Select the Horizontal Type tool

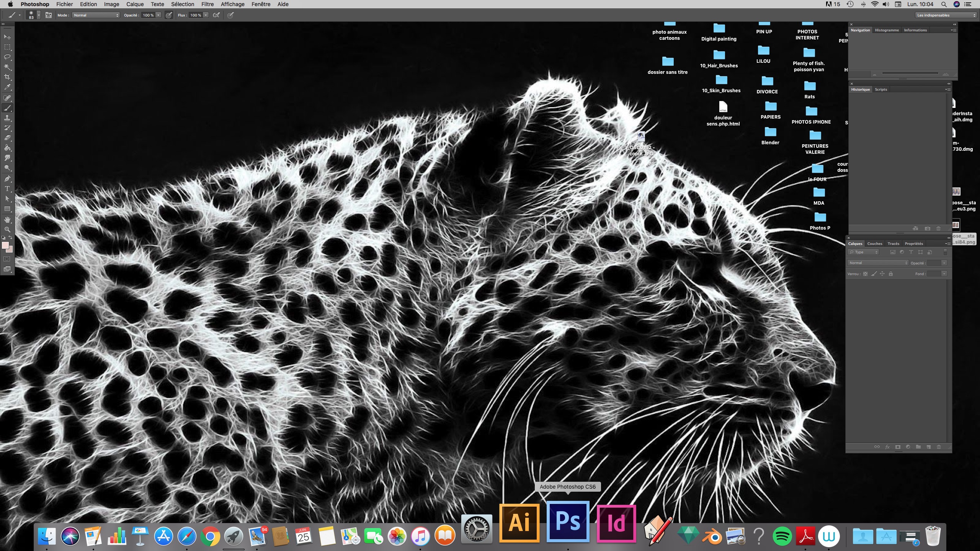point(7,189)
